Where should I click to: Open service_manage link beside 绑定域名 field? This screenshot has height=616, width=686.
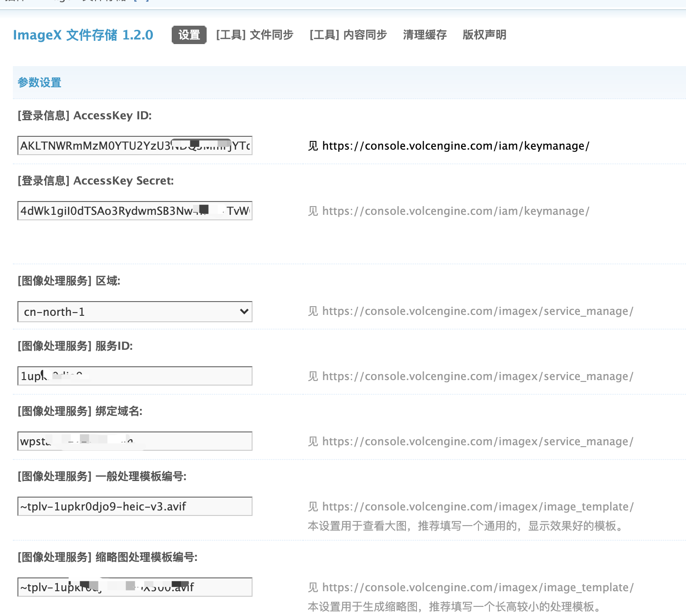478,442
